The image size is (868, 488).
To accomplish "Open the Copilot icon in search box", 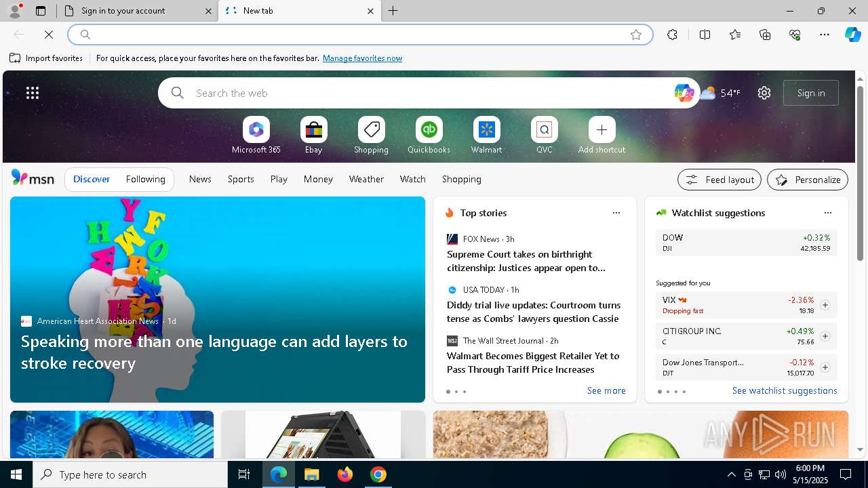I will (x=684, y=93).
